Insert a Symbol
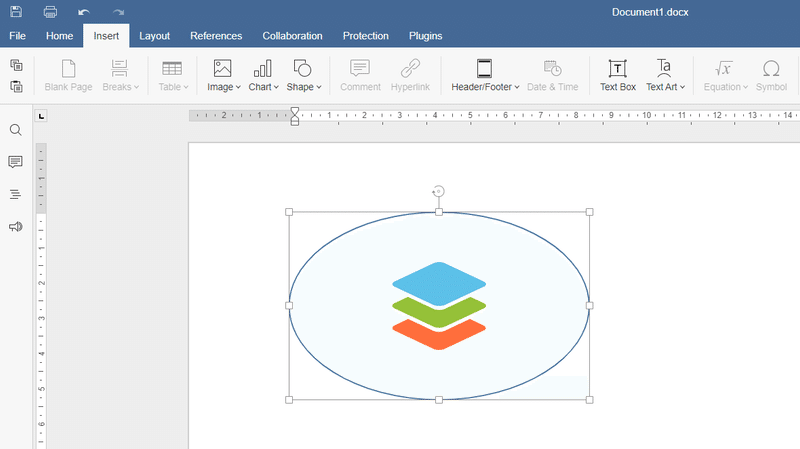The image size is (800, 449). click(771, 76)
